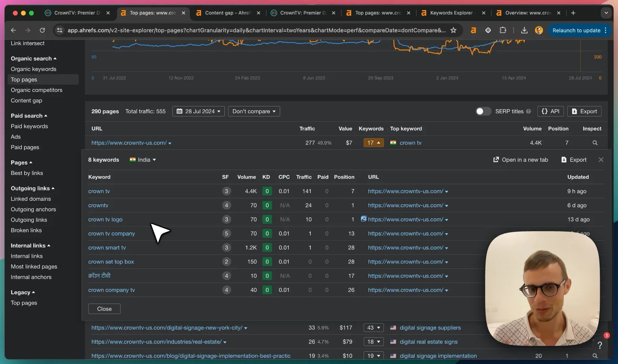
Task: Switch to the Content gap tab
Action: [x=228, y=13]
